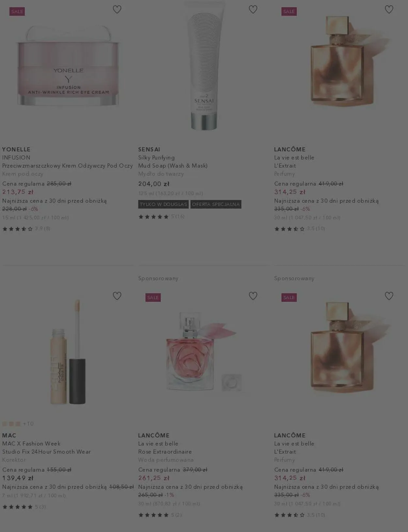
Task: Favorite the Sensai Mud Soap with heart
Action: click(x=253, y=9)
